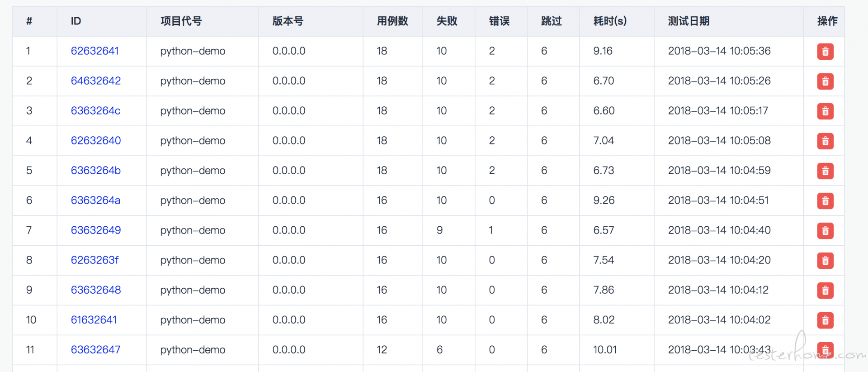Open report link 6363264b
Image resolution: width=868 pixels, height=372 pixels.
96,171
